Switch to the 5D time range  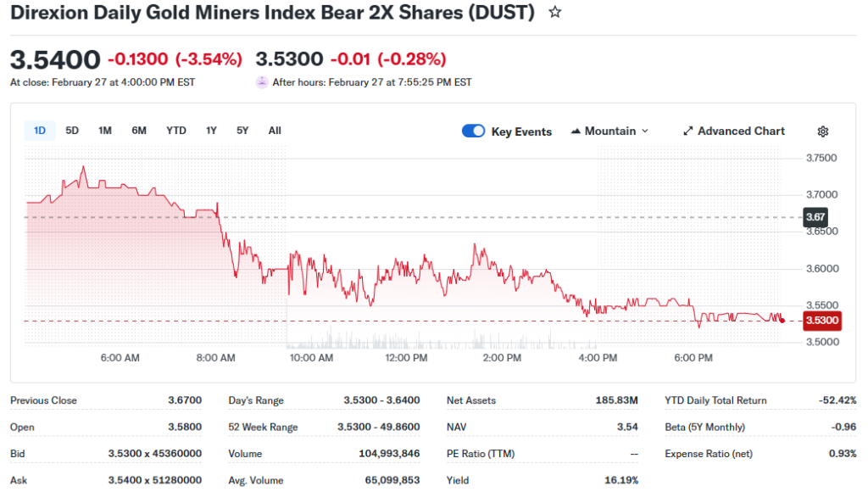click(x=72, y=131)
